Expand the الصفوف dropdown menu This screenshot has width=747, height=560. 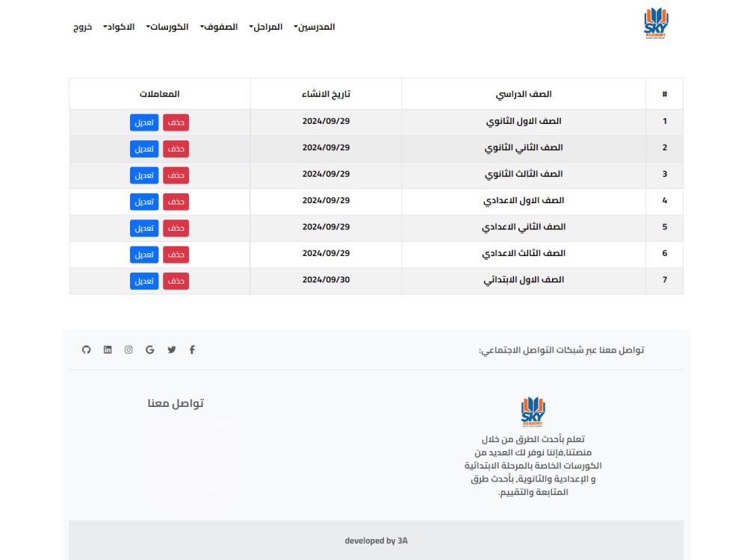[219, 27]
